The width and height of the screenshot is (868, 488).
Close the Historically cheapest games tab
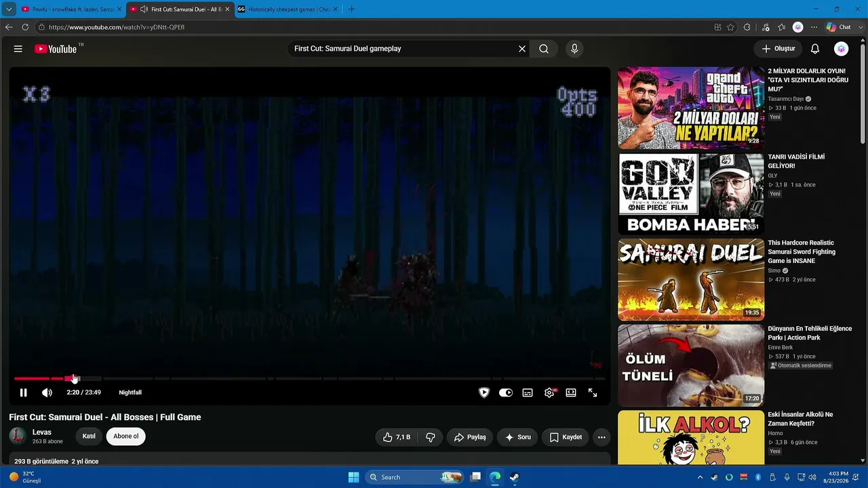coord(335,9)
